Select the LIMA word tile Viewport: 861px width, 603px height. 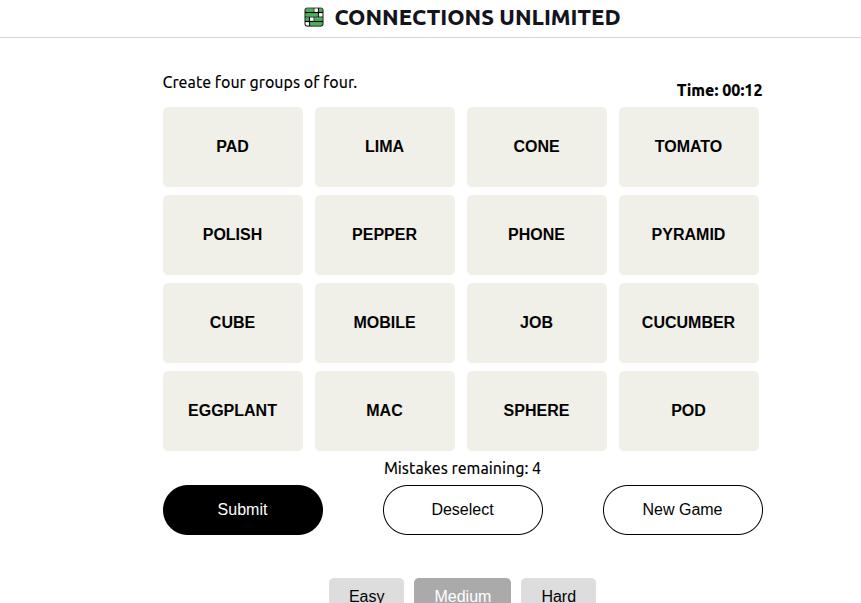tap(385, 147)
